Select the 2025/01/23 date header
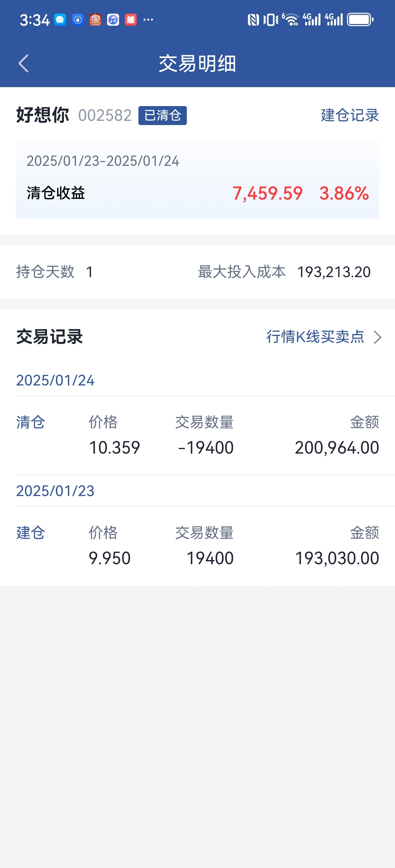Image resolution: width=395 pixels, height=868 pixels. click(55, 491)
